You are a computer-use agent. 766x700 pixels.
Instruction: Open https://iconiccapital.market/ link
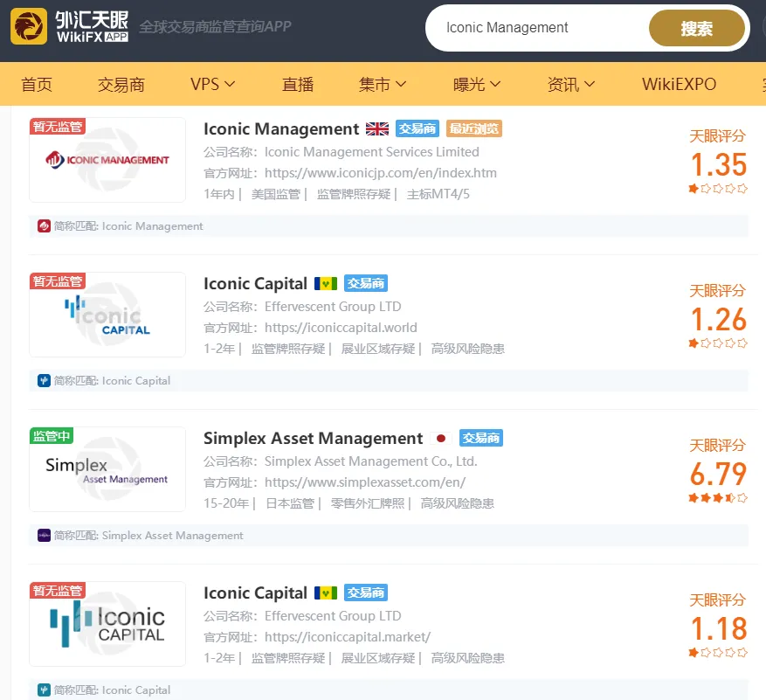(348, 637)
